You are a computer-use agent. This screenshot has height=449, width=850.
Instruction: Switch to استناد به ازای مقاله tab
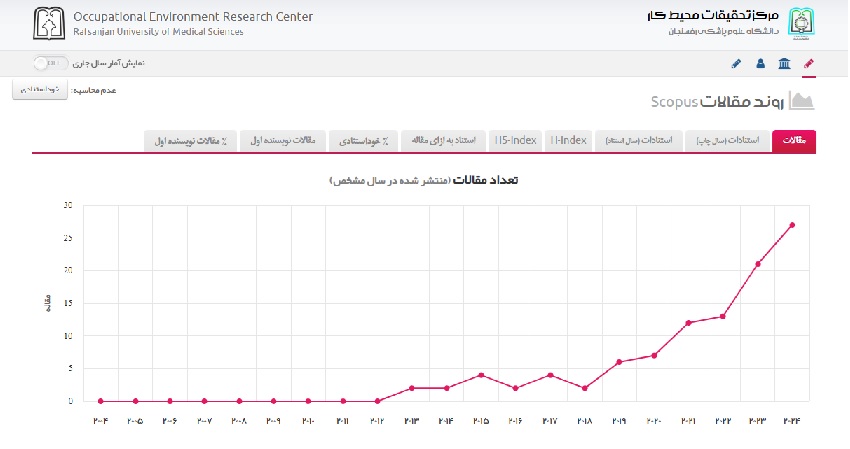[x=445, y=140]
